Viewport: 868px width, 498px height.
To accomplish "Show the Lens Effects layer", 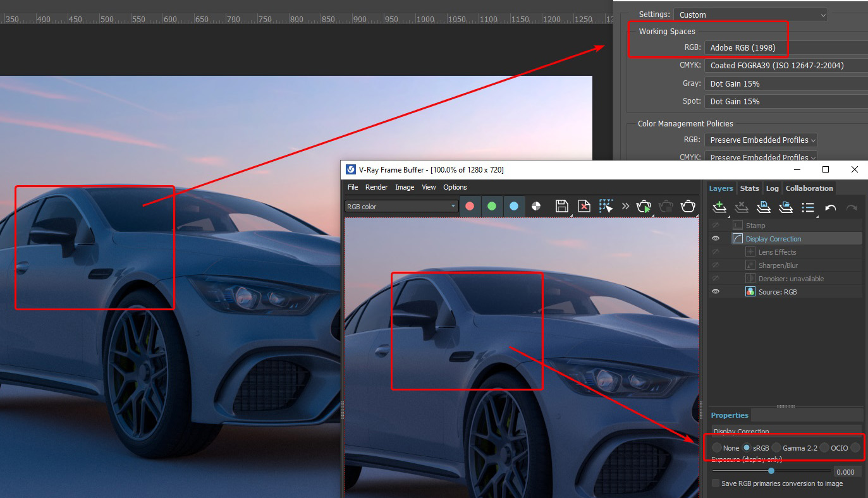I will coord(716,252).
